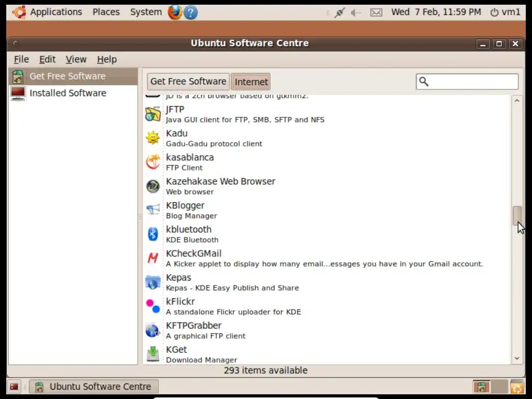Select the Kepas entry title

click(x=179, y=277)
